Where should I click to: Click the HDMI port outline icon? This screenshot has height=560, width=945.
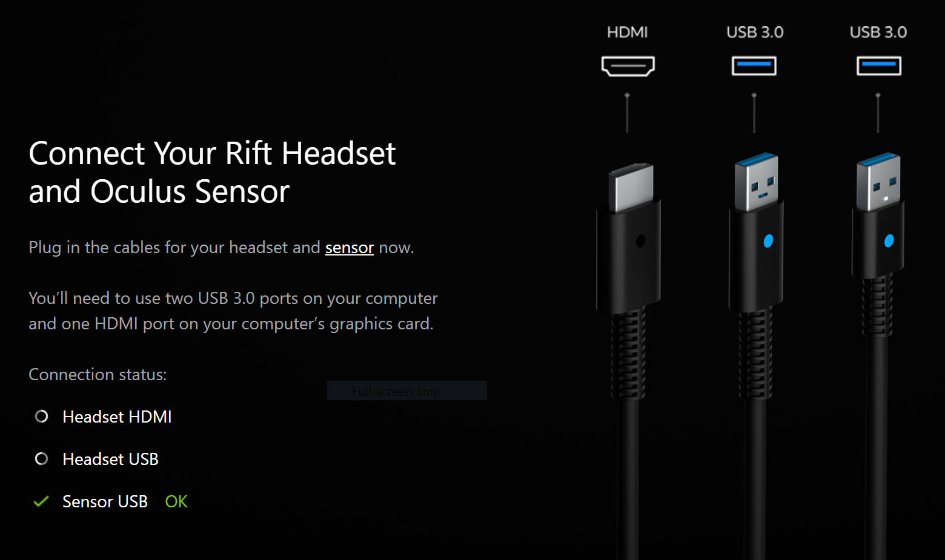[x=628, y=66]
